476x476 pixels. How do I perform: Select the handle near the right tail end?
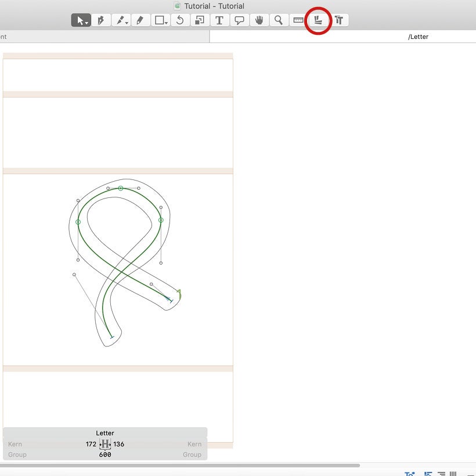151,284
